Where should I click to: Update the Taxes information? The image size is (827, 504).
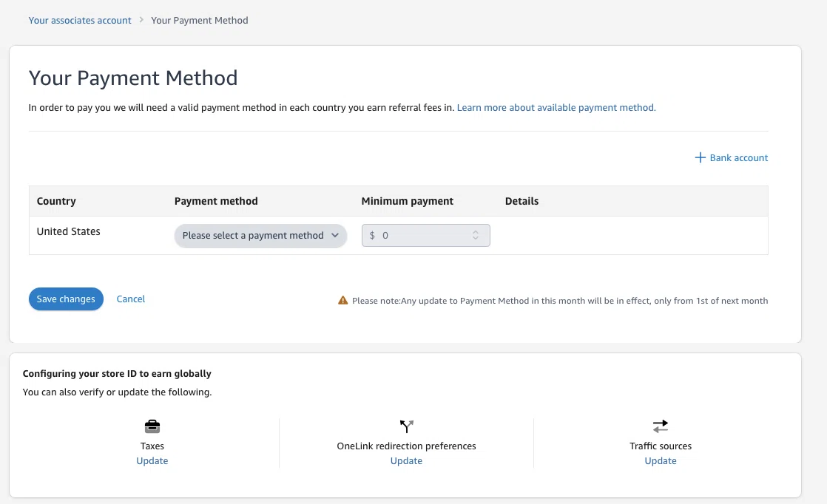152,461
